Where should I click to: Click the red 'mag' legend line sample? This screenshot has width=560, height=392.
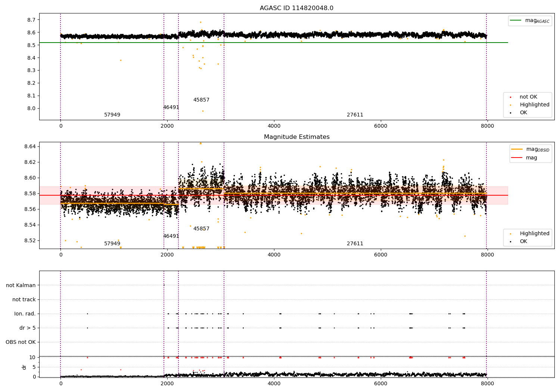pos(517,158)
